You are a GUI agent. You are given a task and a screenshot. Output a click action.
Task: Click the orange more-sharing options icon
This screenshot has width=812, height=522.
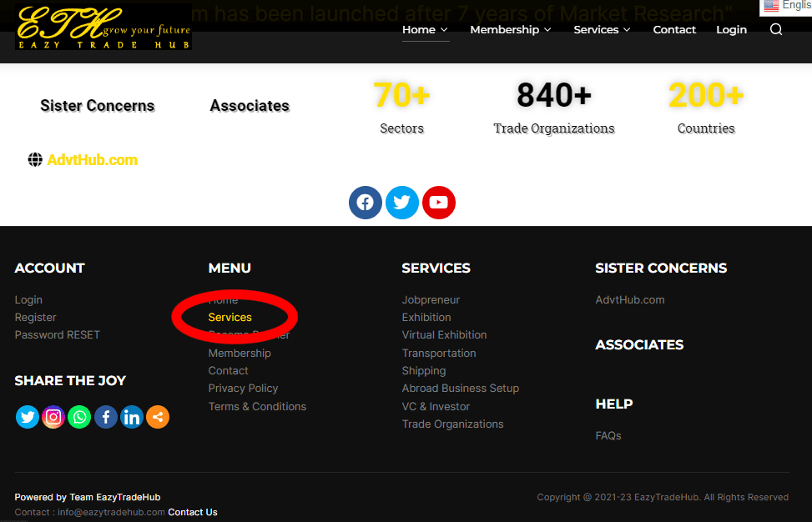click(158, 417)
